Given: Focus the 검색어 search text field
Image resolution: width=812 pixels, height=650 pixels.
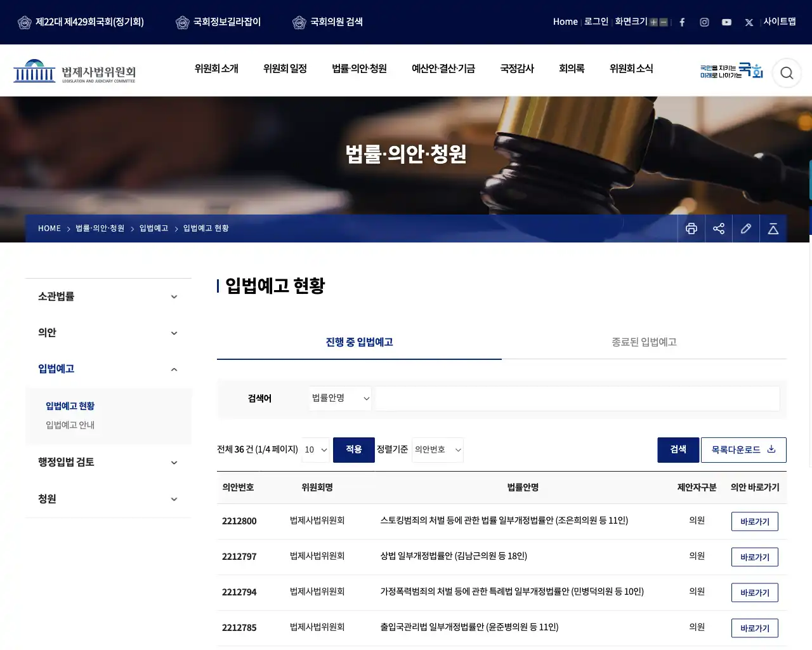Looking at the screenshot, I should 577,399.
